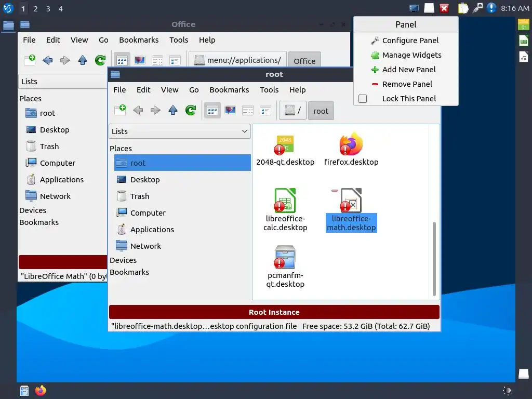This screenshot has width=532, height=399.
Task: Open blue notification alert icon in tray
Action: coord(491,8)
